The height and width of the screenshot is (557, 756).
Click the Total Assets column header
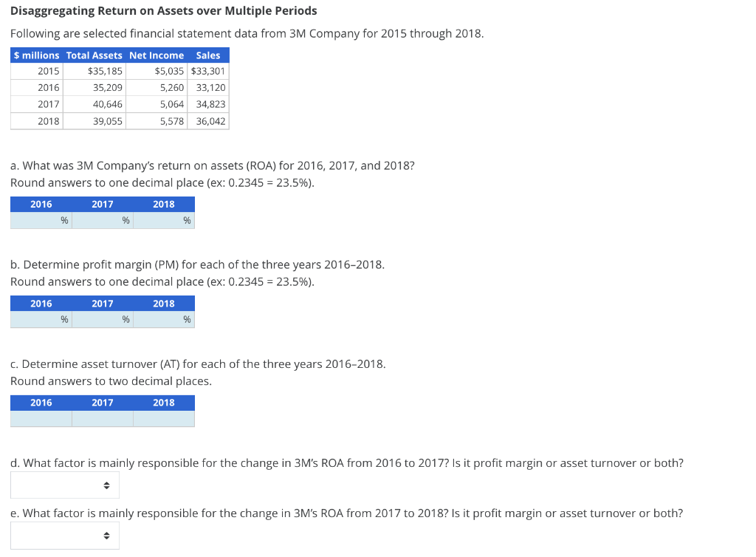(x=94, y=55)
